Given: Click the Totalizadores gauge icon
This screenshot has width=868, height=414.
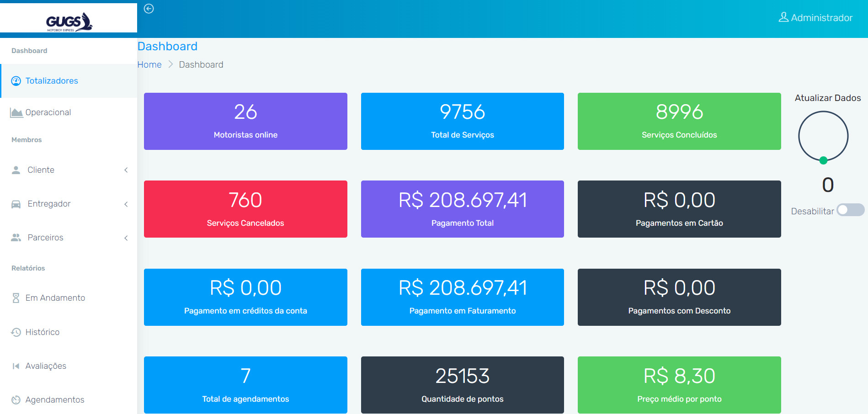Looking at the screenshot, I should (x=16, y=81).
